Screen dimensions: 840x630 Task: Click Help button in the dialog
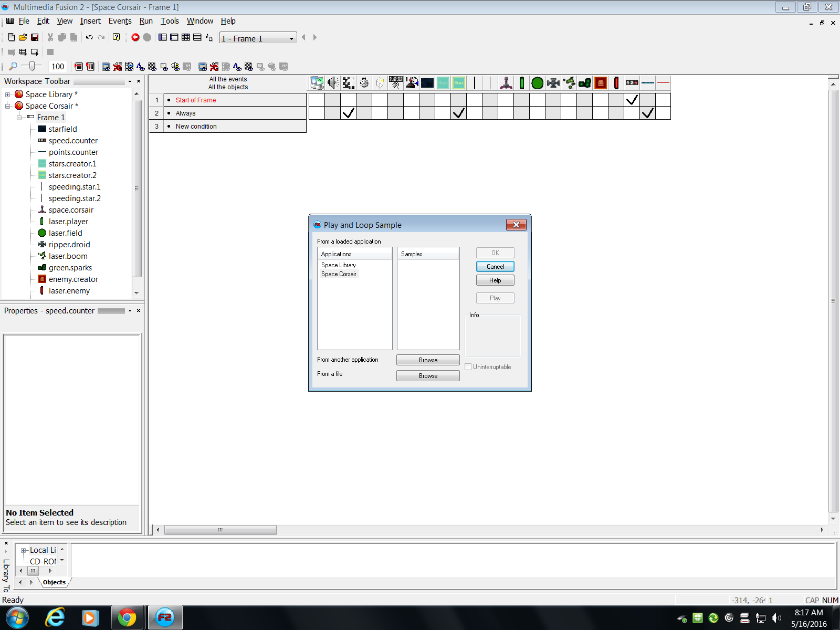(x=495, y=280)
